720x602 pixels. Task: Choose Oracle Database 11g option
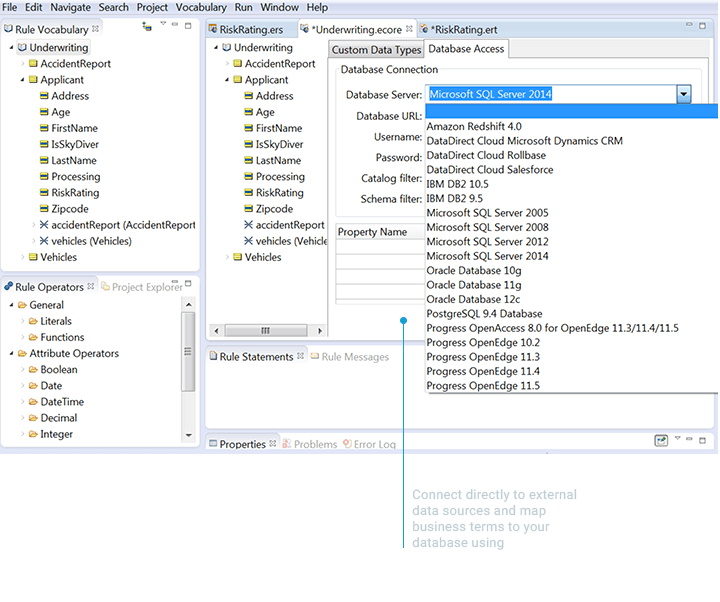(474, 285)
